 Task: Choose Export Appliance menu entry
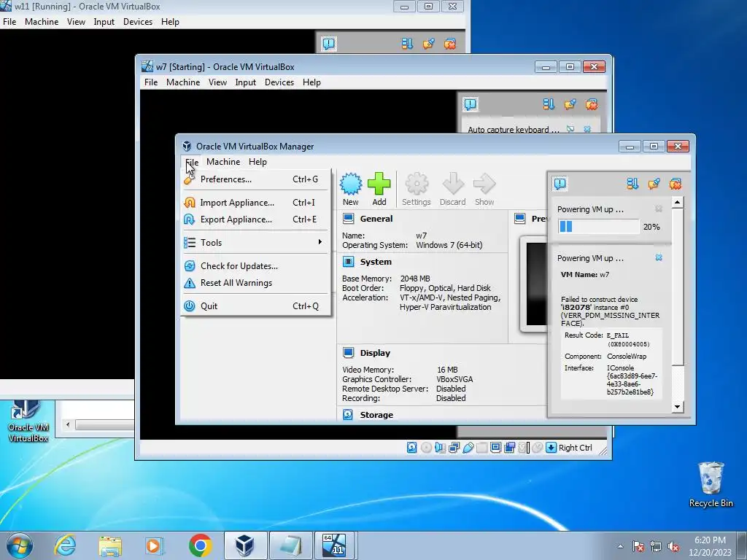(255, 219)
